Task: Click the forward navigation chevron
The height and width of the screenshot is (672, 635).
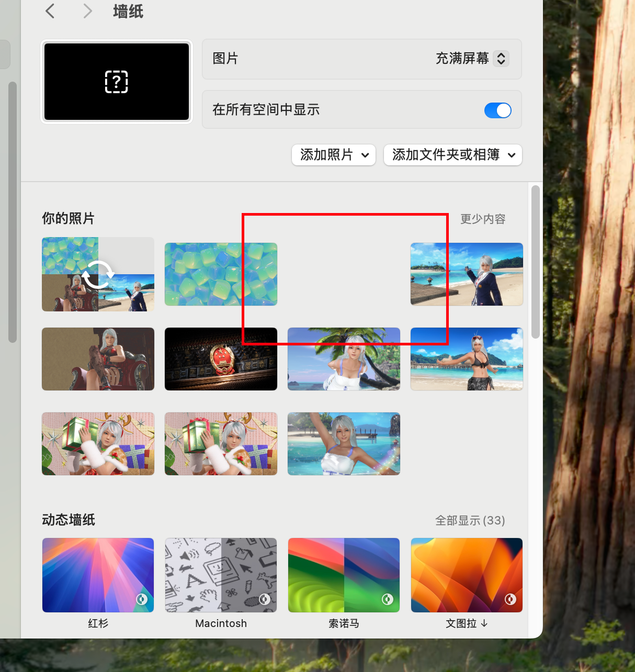Action: pyautogui.click(x=87, y=11)
